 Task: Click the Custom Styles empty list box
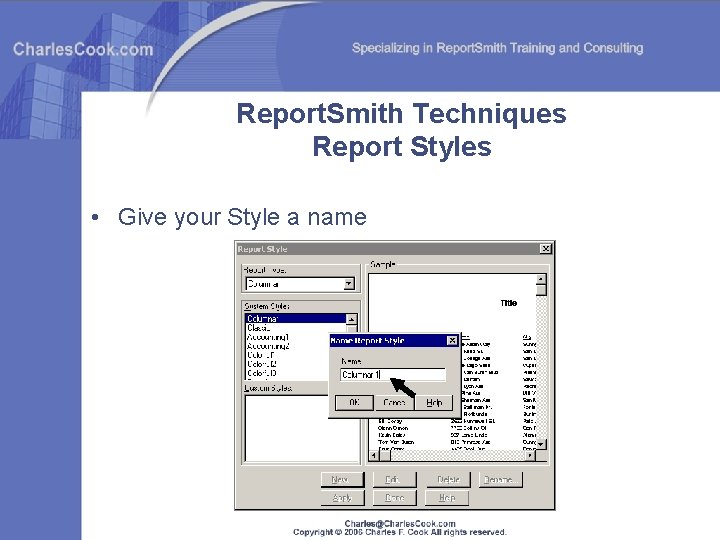(301, 428)
